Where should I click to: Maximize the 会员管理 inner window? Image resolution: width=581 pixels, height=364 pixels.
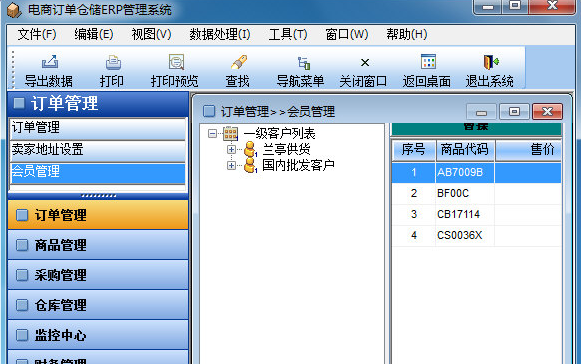pos(514,111)
